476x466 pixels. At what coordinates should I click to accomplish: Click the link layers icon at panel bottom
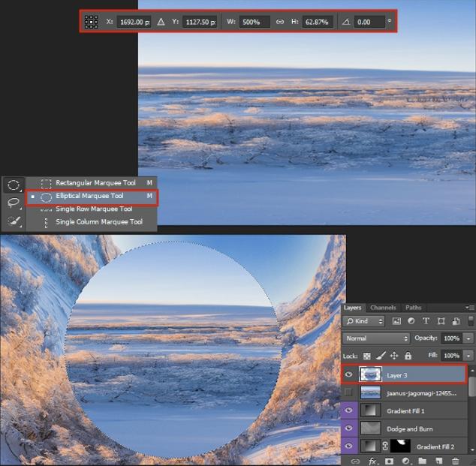click(355, 461)
